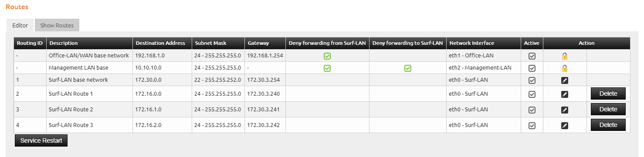Toggle Deny forwarding from Surf-LAN for Management LAN
The height and width of the screenshot is (157, 644).
tap(327, 68)
